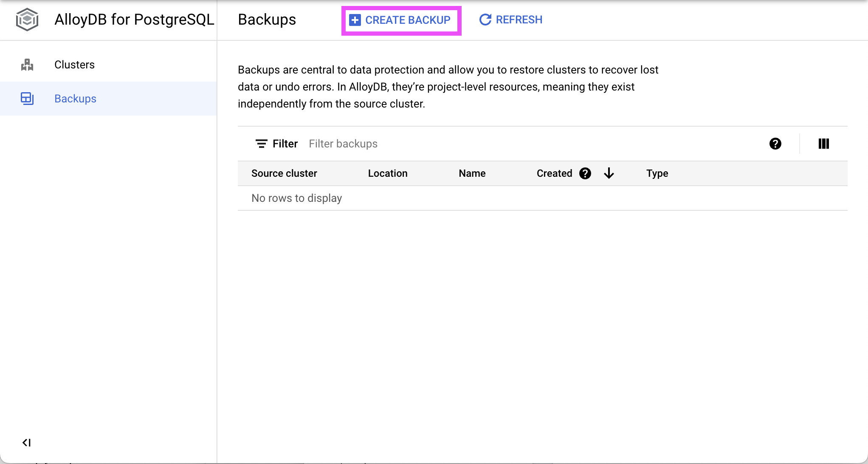868x464 pixels.
Task: Select the Backups icon in the sidebar
Action: pos(27,98)
